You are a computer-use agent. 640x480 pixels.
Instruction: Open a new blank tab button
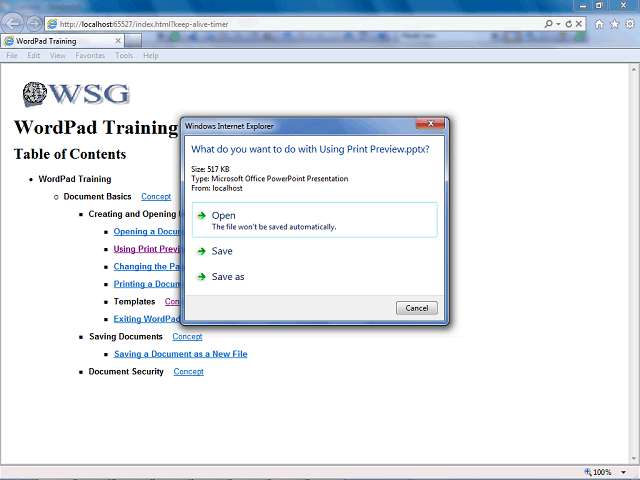[133, 41]
